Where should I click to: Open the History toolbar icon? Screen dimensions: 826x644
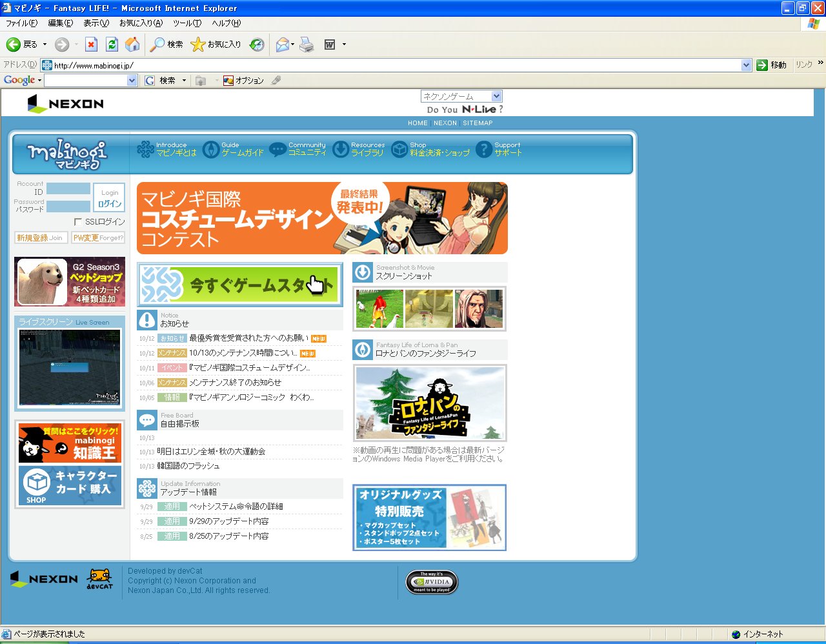click(x=257, y=45)
